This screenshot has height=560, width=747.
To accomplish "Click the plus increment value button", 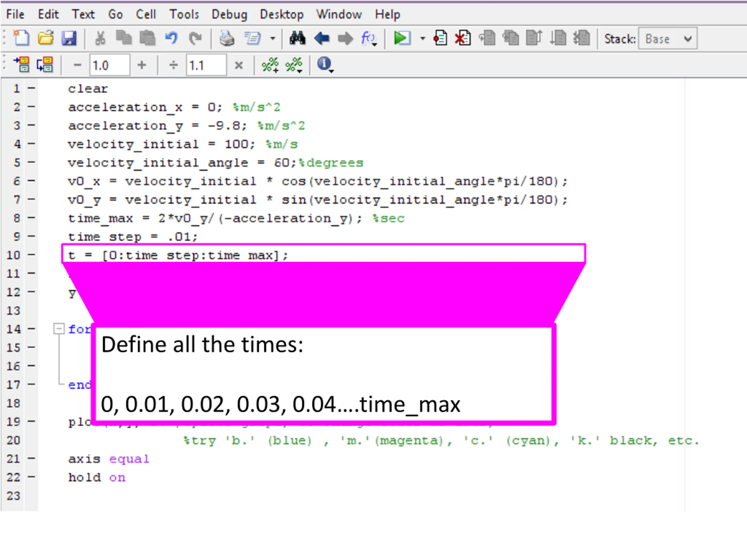I will click(x=142, y=65).
